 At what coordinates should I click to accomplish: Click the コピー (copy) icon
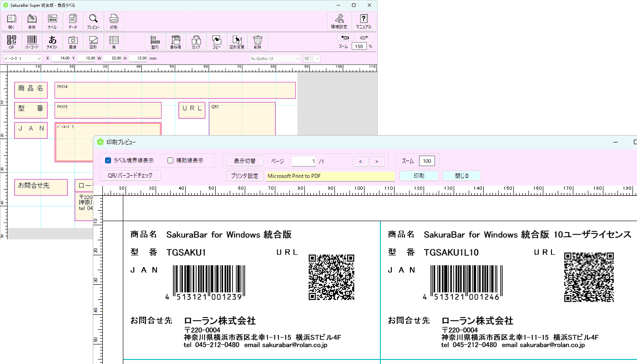coord(217,41)
